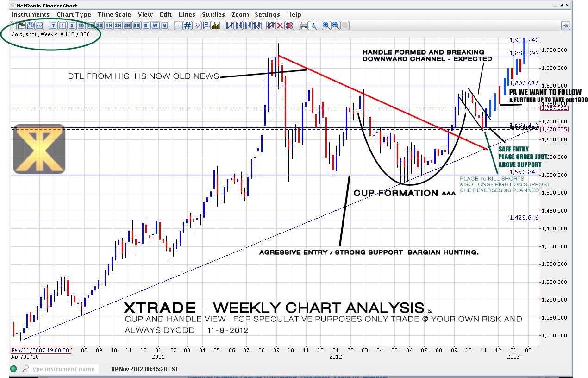Click the 09 Nov 2012 00:45:28 EST timestamp
Screen dimensions: 588x378
click(144, 369)
